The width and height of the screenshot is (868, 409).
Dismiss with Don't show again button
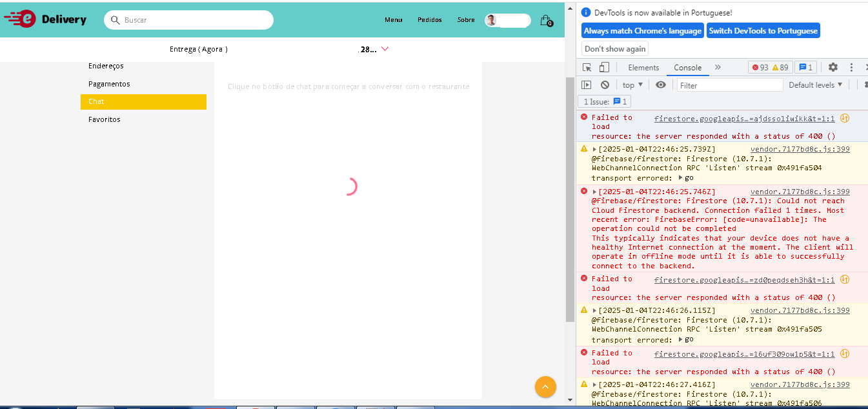tap(615, 49)
